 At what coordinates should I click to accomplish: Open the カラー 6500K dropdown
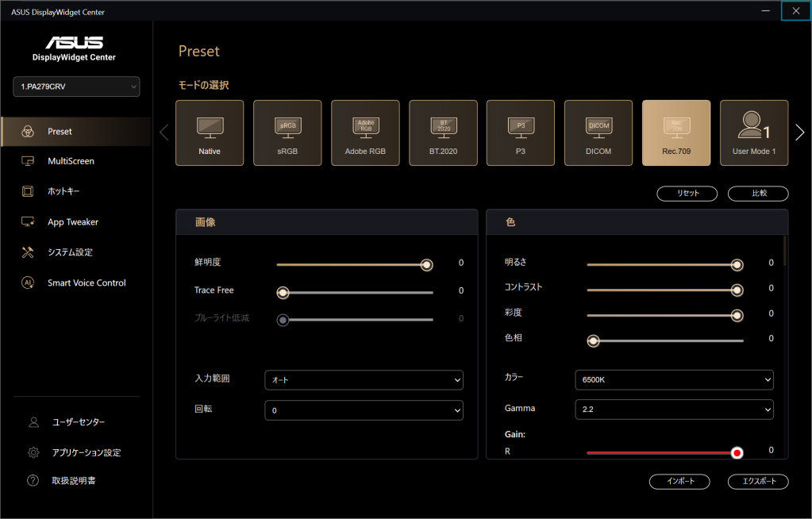(x=674, y=381)
